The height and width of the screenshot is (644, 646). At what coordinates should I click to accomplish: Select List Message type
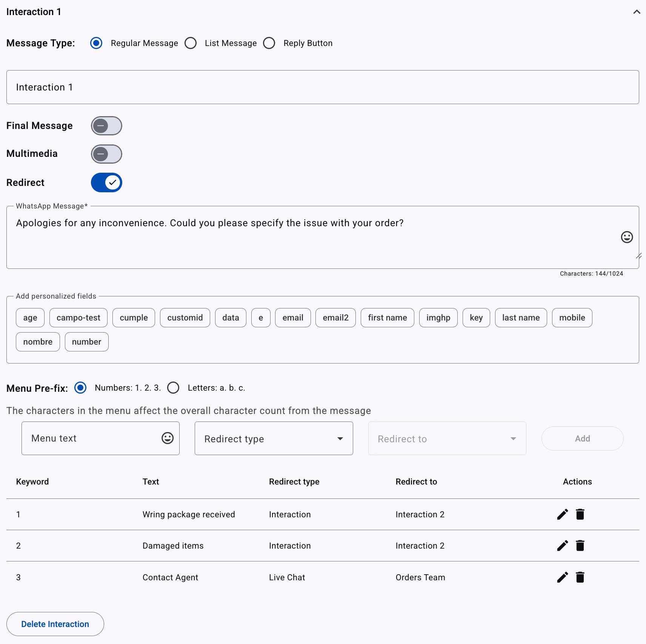coord(191,43)
